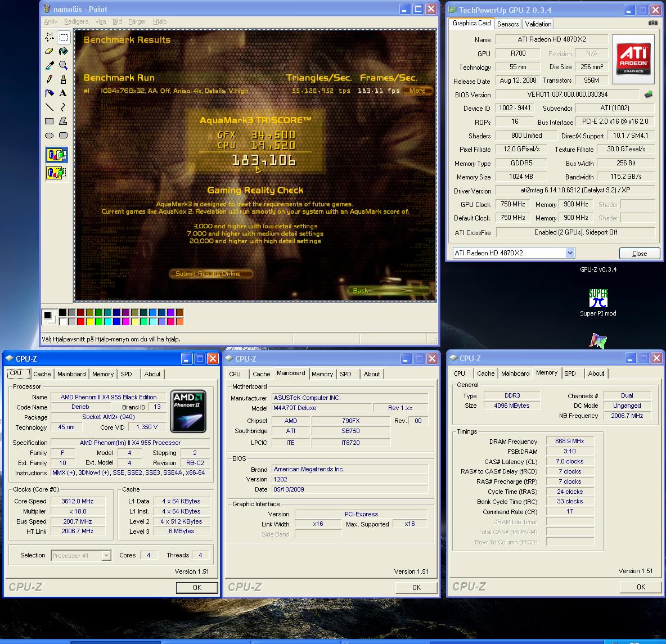
Task: Open the Arkiv menu in Paint
Action: pos(51,21)
